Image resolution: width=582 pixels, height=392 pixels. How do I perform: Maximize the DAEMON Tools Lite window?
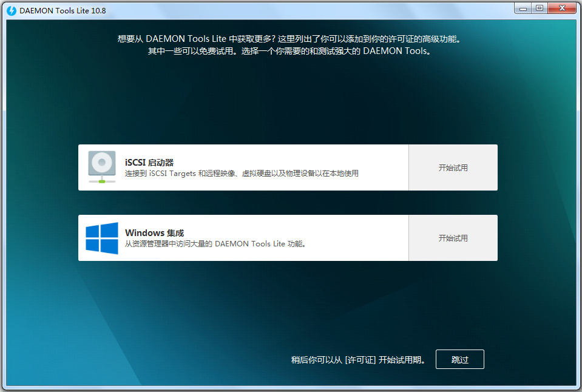coord(539,8)
